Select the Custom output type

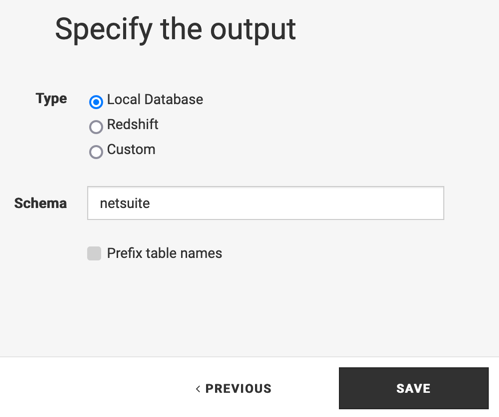(x=96, y=152)
